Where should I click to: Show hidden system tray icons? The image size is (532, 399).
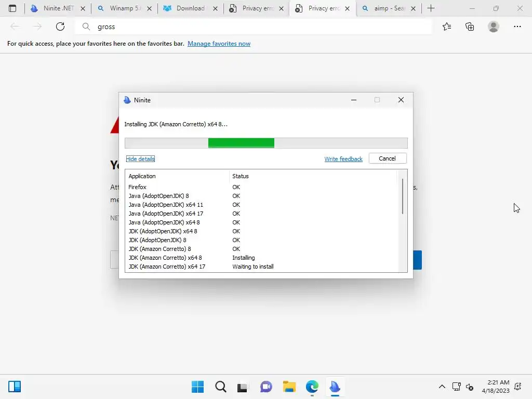442,387
